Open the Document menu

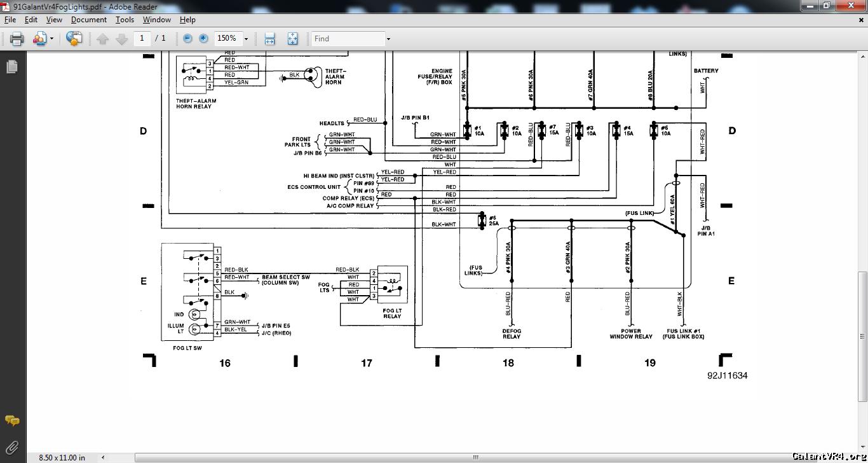coord(88,20)
